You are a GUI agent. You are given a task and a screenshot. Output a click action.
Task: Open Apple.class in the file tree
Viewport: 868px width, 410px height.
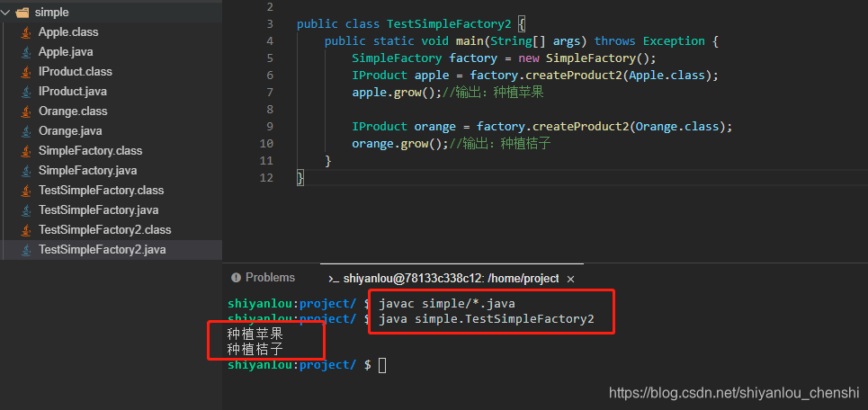coord(68,32)
